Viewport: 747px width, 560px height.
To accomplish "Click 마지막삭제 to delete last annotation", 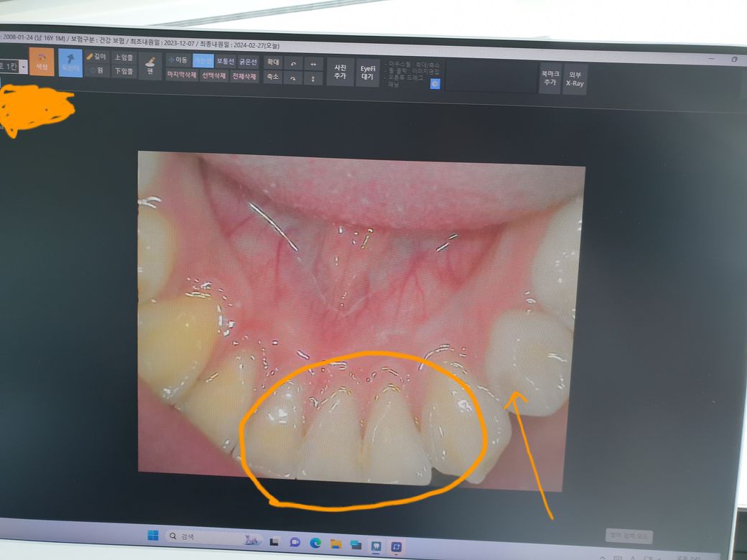I will (x=182, y=75).
